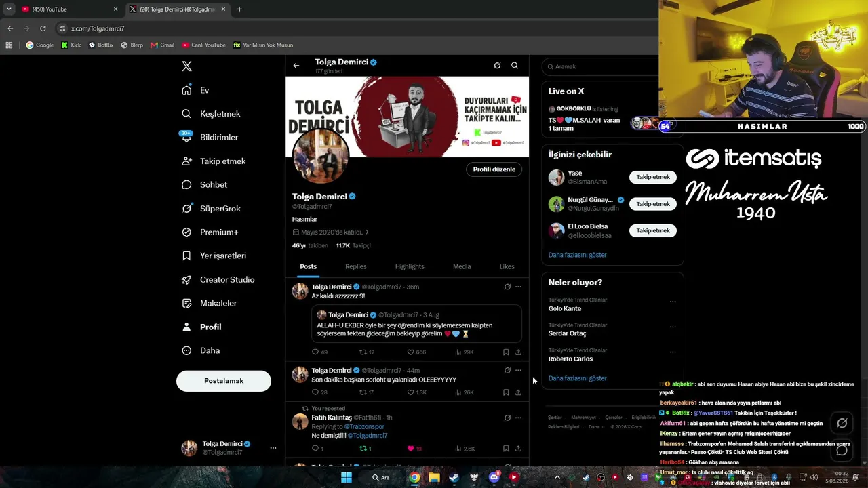This screenshot has width=868, height=488.
Task: Open Grok icon in the profile header
Action: 497,66
